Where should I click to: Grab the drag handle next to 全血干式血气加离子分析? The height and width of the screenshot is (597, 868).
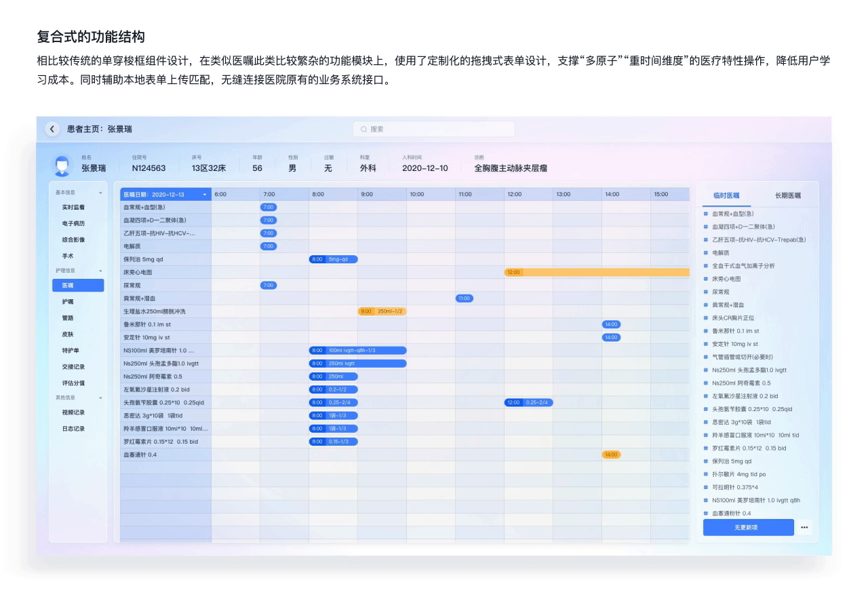point(706,266)
